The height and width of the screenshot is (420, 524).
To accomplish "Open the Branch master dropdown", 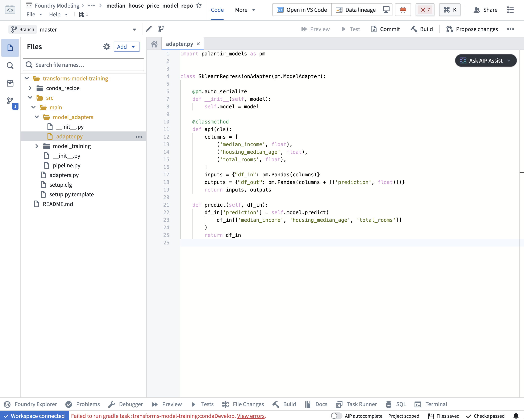I will click(x=73, y=29).
